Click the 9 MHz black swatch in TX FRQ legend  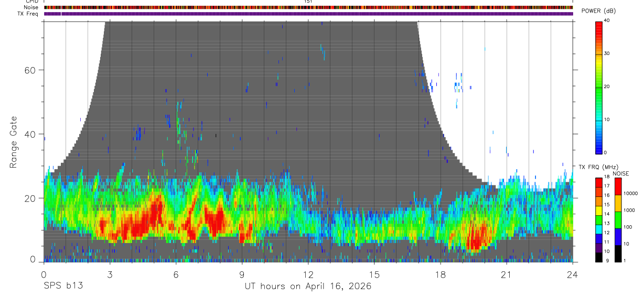pyautogui.click(x=599, y=257)
